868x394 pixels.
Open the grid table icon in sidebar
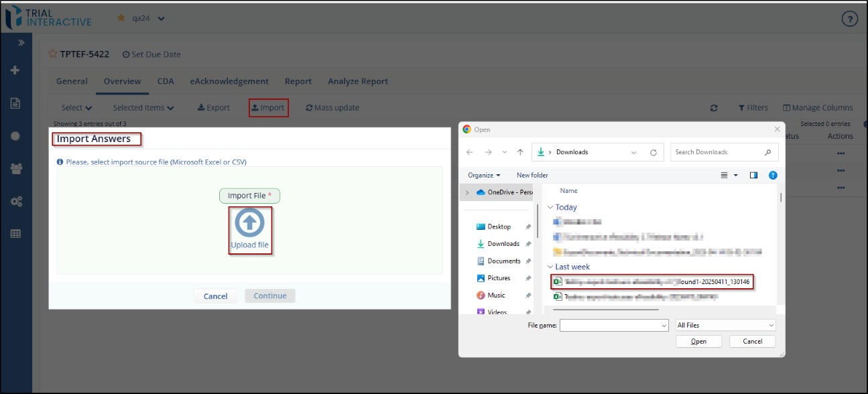click(15, 234)
